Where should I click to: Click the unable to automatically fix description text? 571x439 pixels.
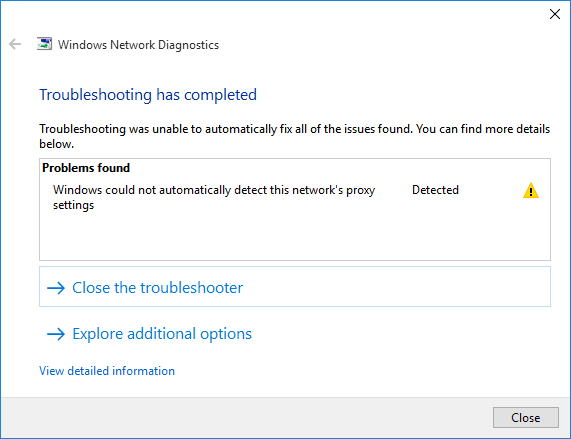click(295, 136)
